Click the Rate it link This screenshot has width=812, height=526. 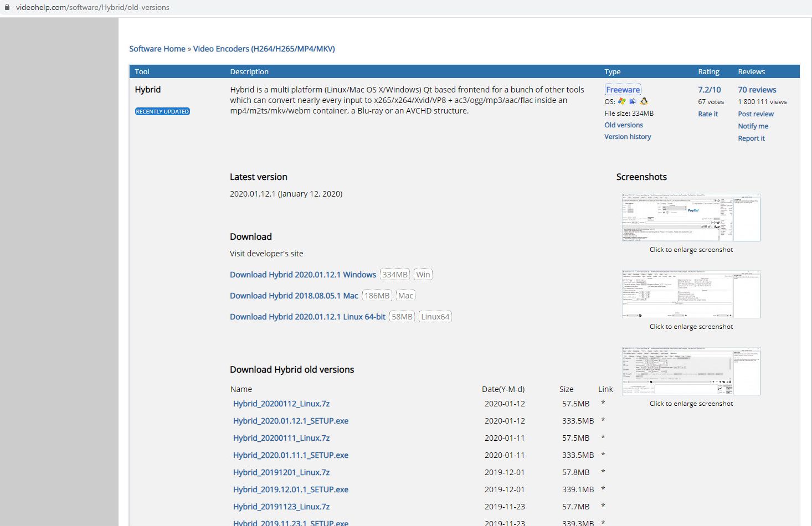[708, 114]
